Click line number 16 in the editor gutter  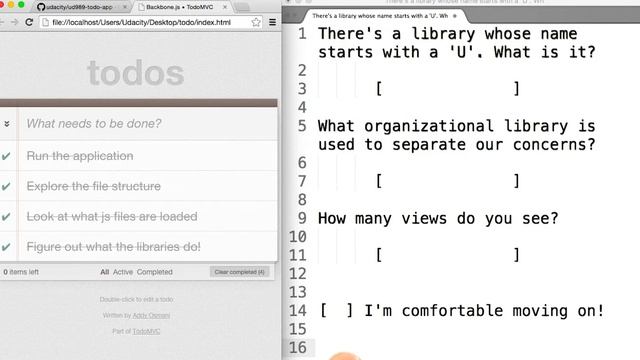pos(298,347)
